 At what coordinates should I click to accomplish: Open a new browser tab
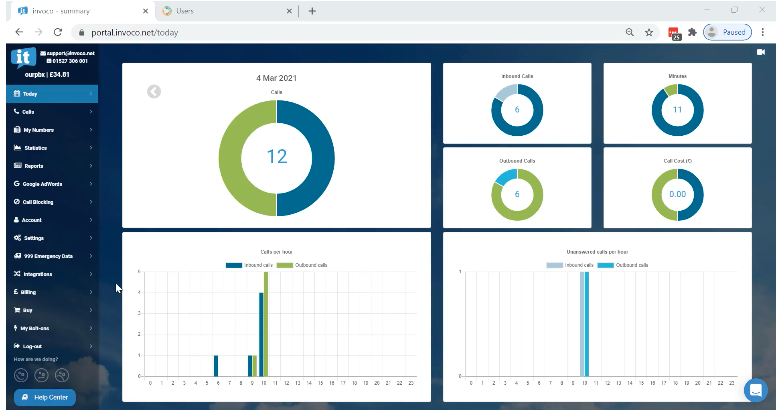pos(312,11)
